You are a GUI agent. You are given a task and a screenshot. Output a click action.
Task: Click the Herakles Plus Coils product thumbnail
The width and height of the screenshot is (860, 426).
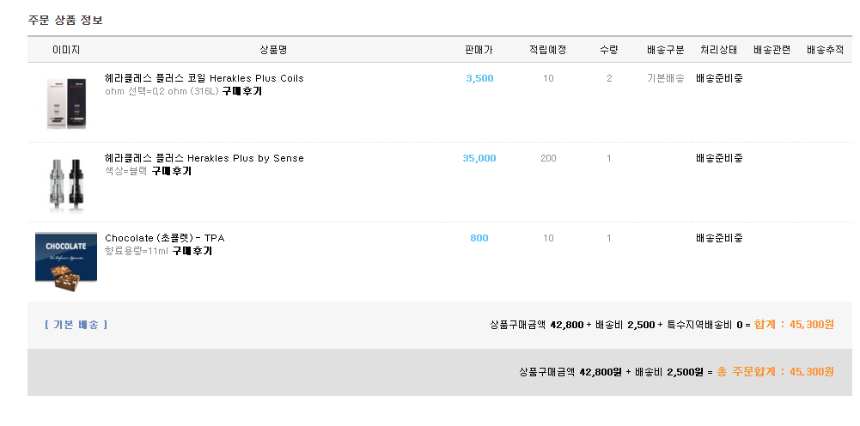coord(66,103)
